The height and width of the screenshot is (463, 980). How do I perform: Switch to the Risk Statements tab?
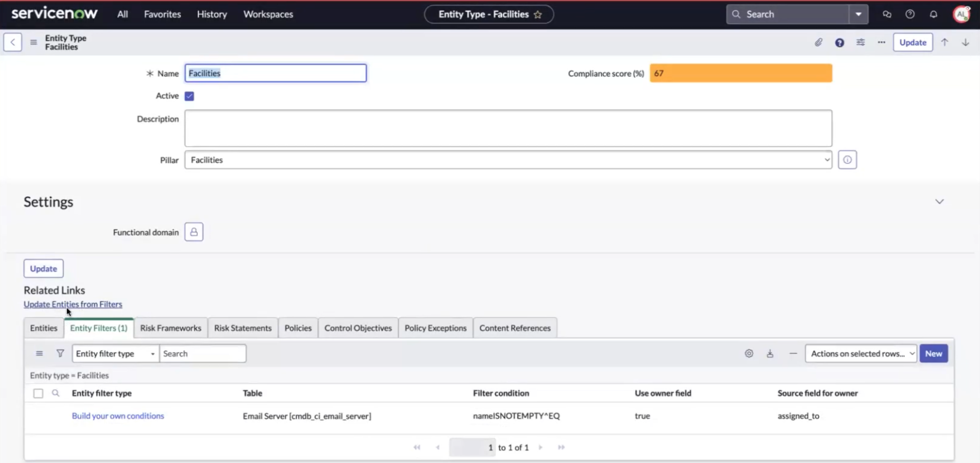[x=243, y=328]
